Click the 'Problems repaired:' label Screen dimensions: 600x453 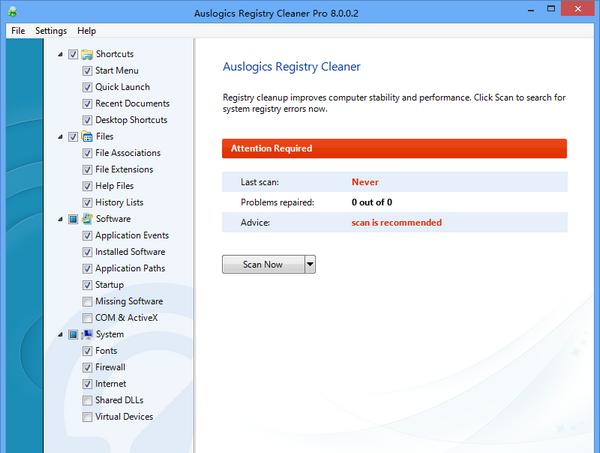tap(277, 202)
